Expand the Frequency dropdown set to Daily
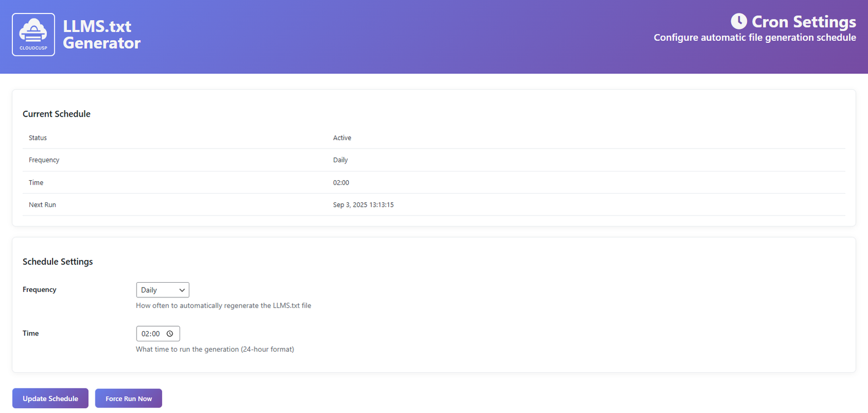Viewport: 868px width, 413px height. point(162,290)
